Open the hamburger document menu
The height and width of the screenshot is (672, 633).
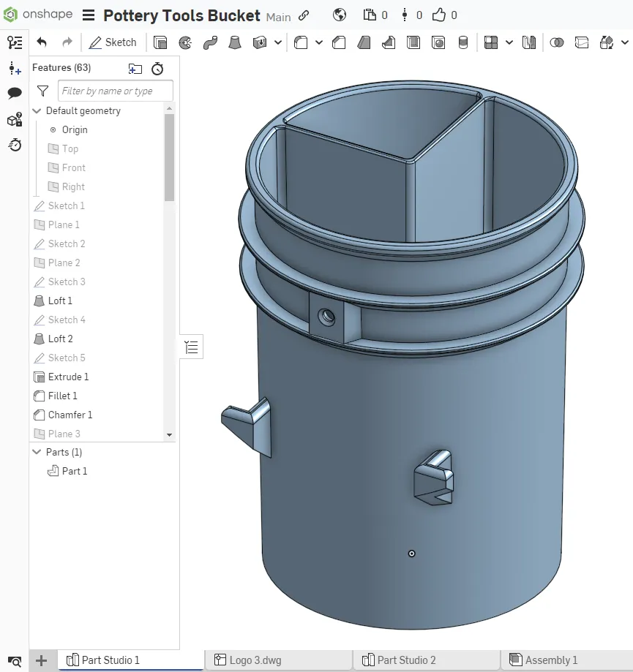point(89,15)
